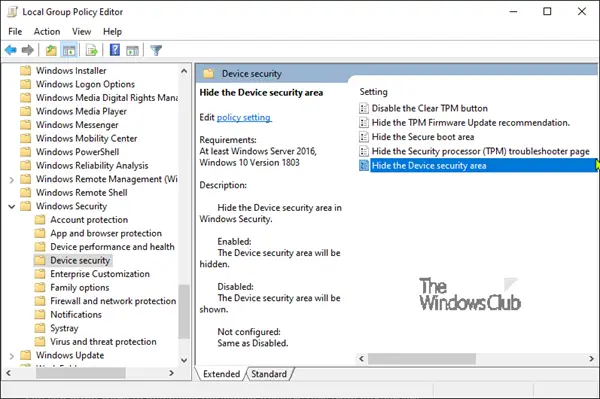The height and width of the screenshot is (399, 600).
Task: Select the Account protection folder
Action: point(89,220)
